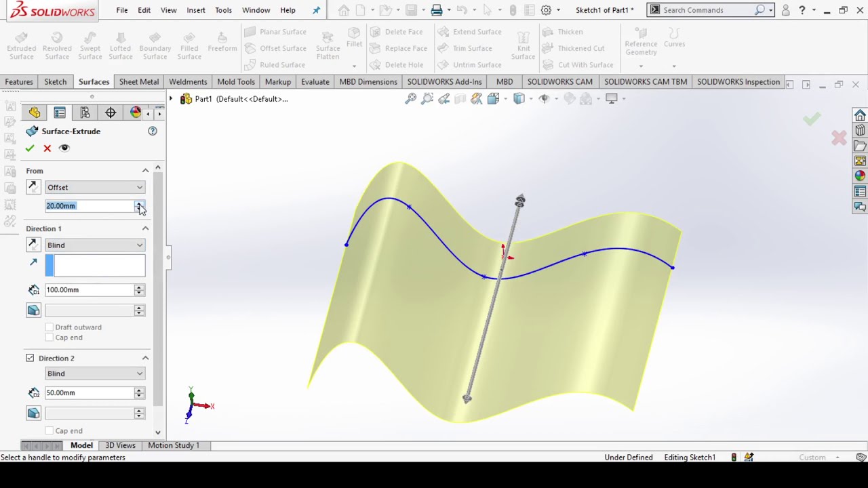Image resolution: width=868 pixels, height=488 pixels.
Task: Click Zoom to Fit in view toolbar
Action: [x=411, y=99]
